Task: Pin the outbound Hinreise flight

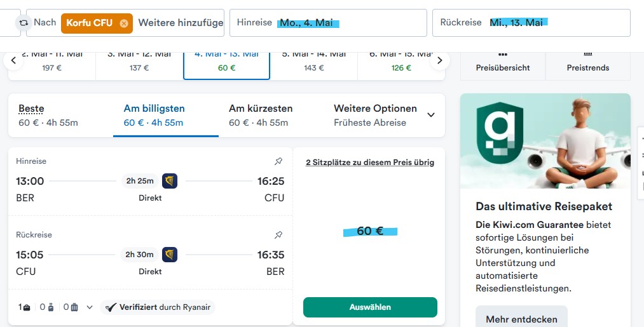Action: pos(278,161)
